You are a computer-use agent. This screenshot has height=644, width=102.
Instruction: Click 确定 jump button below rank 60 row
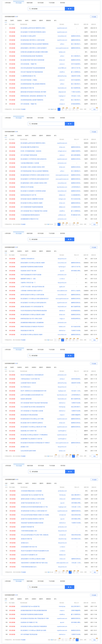click(95, 340)
